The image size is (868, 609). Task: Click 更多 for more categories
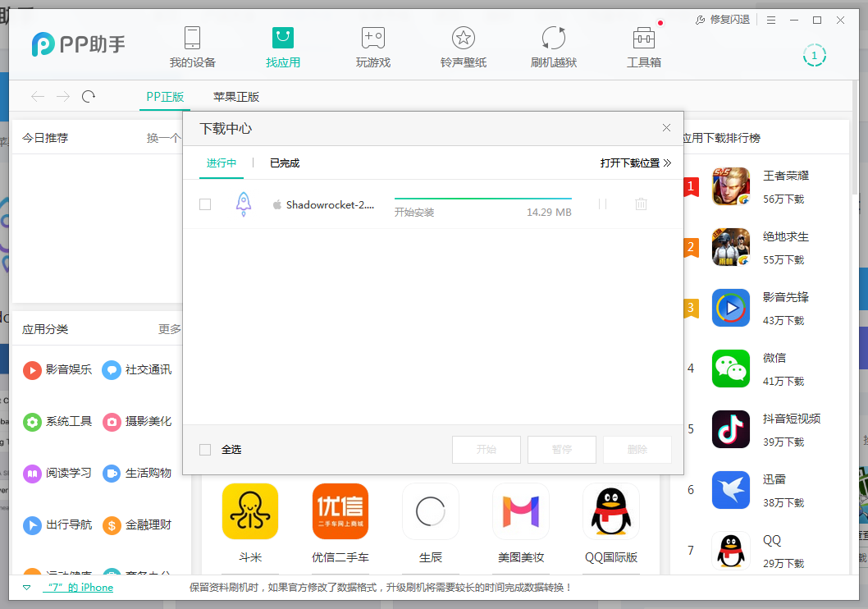[169, 329]
